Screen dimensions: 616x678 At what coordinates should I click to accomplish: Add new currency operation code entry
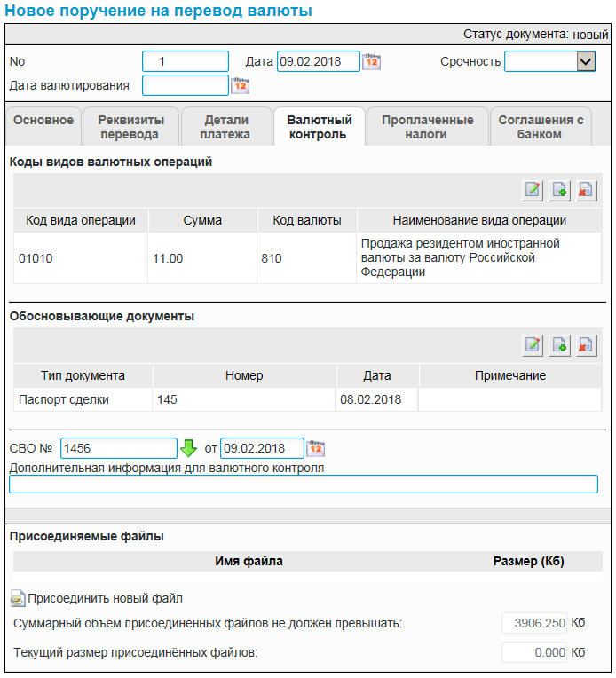click(x=559, y=191)
